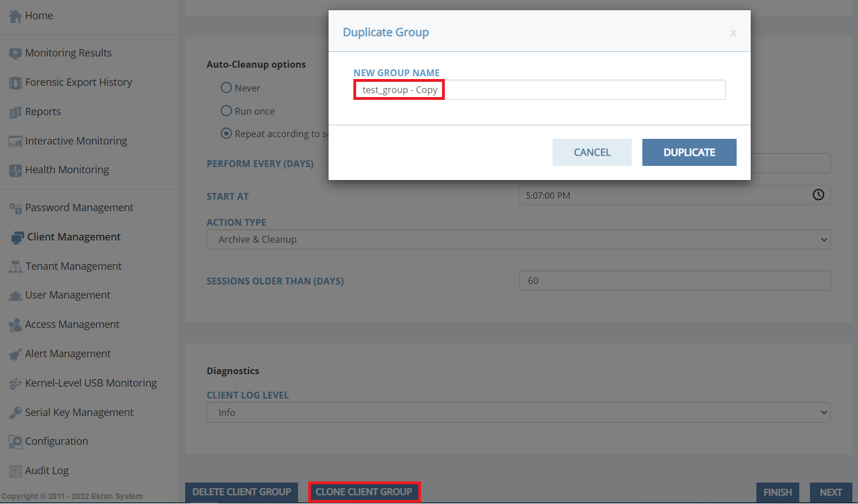This screenshot has height=504, width=858.
Task: Select the Never auto-cleanup radio button
Action: 226,88
